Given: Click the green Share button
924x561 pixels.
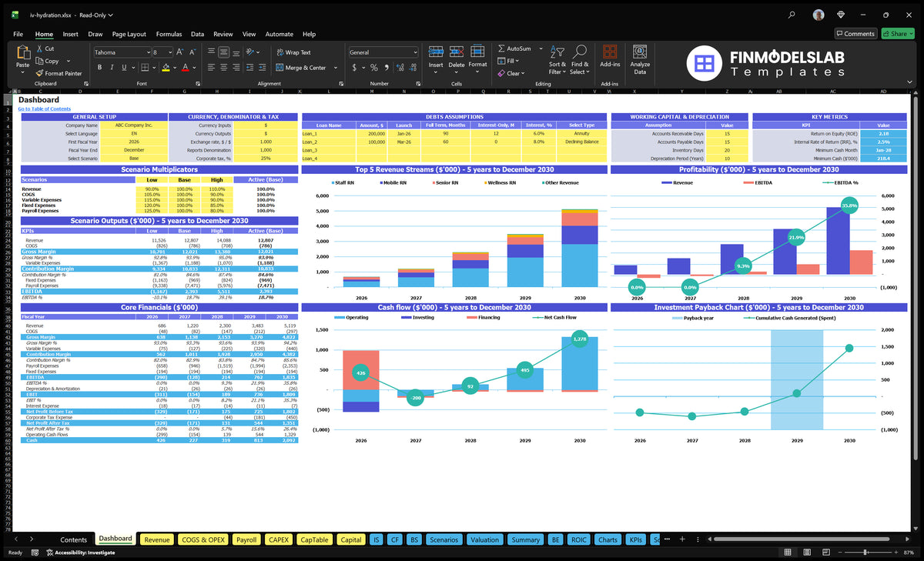Looking at the screenshot, I should pyautogui.click(x=897, y=34).
